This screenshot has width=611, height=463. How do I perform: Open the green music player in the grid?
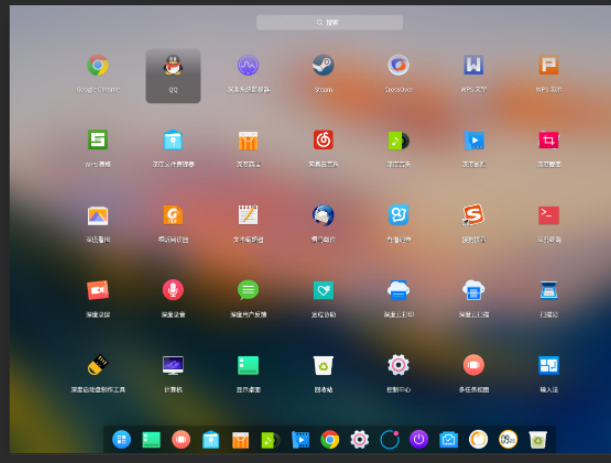point(399,140)
